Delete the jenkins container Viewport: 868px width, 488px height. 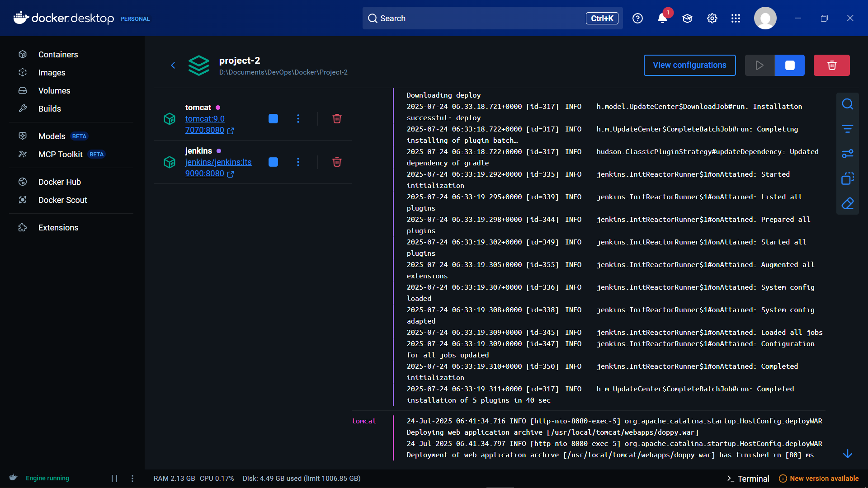pyautogui.click(x=337, y=162)
